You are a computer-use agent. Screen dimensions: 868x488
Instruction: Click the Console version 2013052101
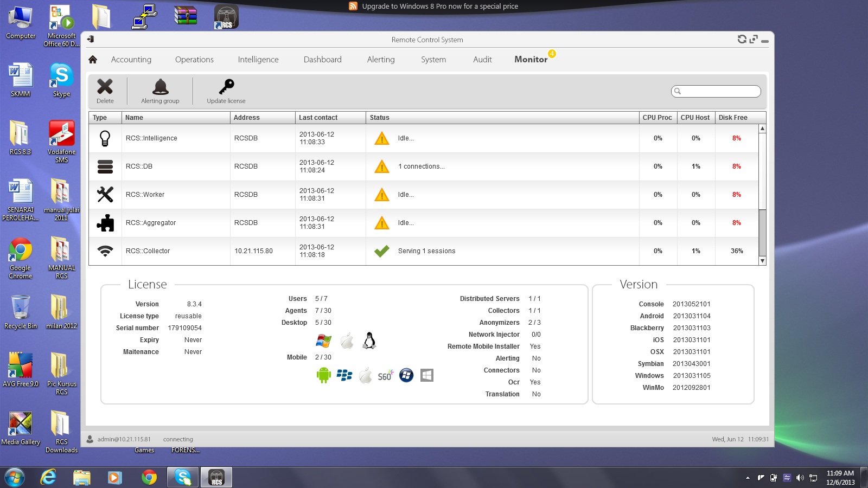pos(691,304)
